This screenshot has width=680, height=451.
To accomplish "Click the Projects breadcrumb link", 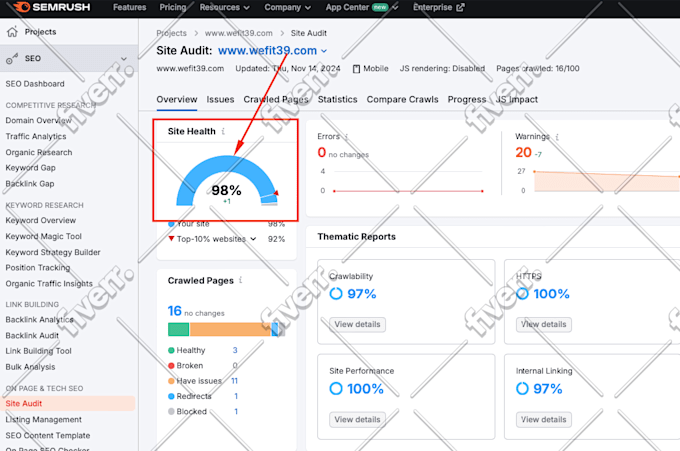I will pos(171,33).
